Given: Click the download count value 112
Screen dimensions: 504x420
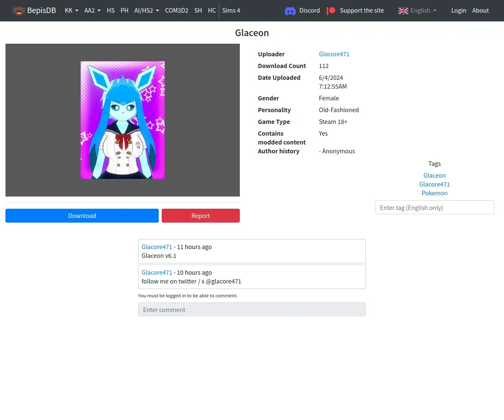Looking at the screenshot, I should click(x=324, y=66).
